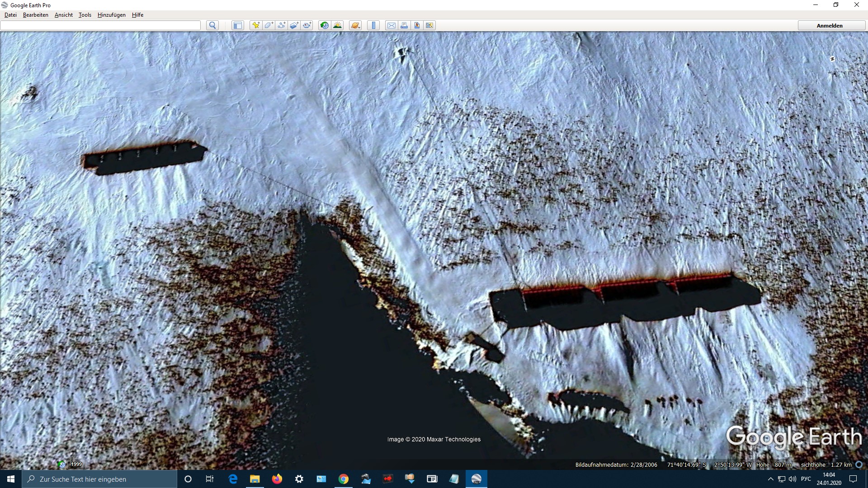The width and height of the screenshot is (868, 488).
Task: Toggle the sidebar panel
Action: pyautogui.click(x=237, y=25)
